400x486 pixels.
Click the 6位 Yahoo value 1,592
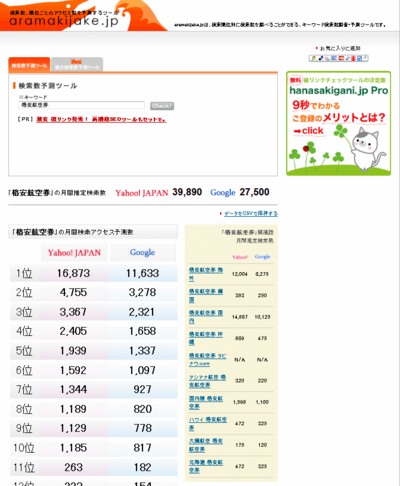(x=73, y=370)
